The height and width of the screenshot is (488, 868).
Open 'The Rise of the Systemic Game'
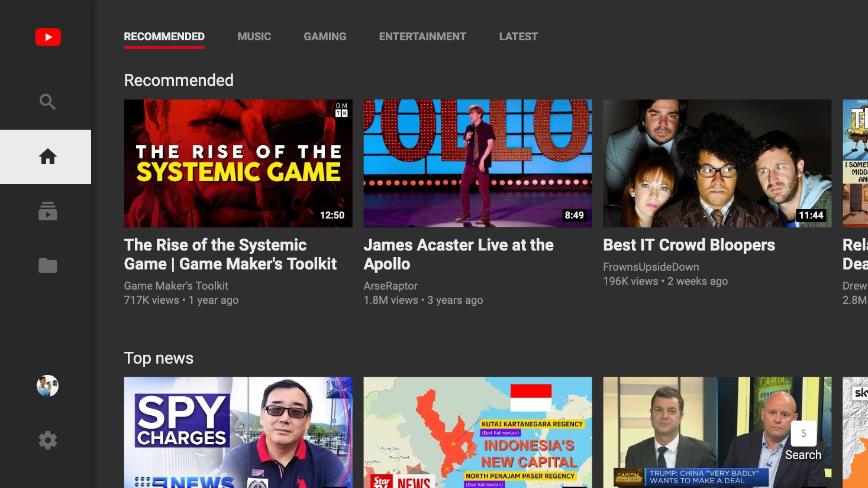[x=230, y=255]
